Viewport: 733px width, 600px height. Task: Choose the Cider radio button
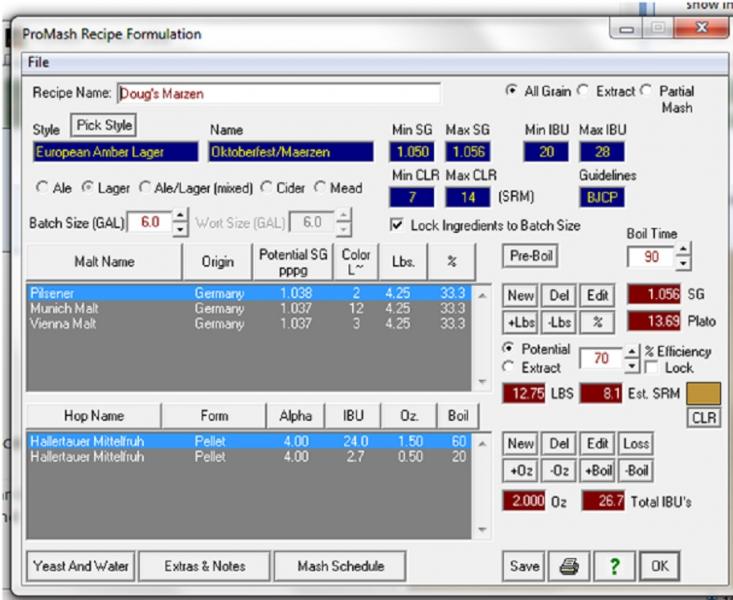click(266, 188)
